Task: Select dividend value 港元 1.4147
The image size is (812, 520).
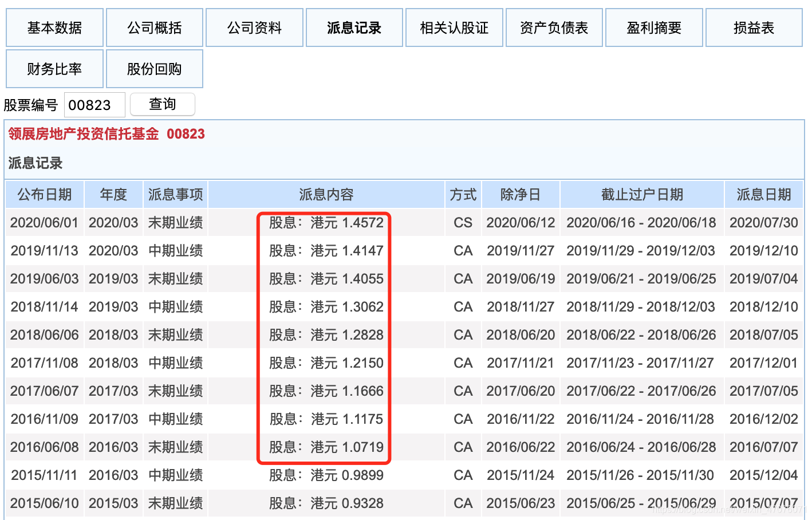Action: click(347, 251)
